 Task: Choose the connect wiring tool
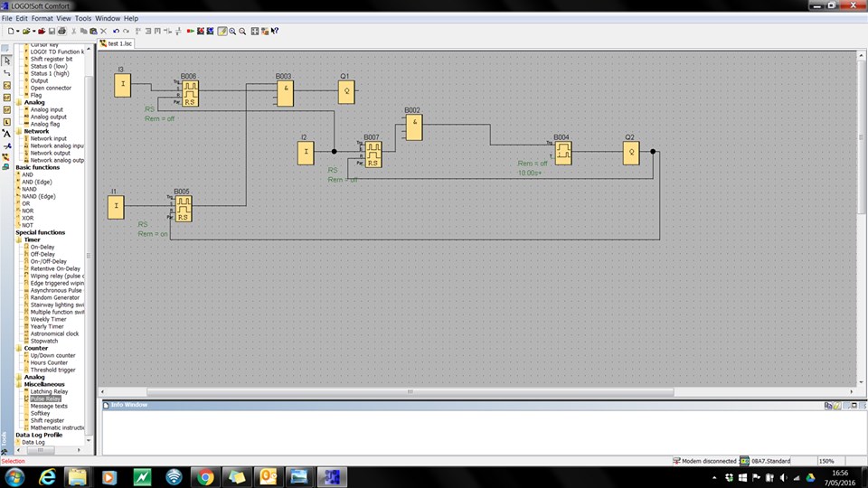6,72
